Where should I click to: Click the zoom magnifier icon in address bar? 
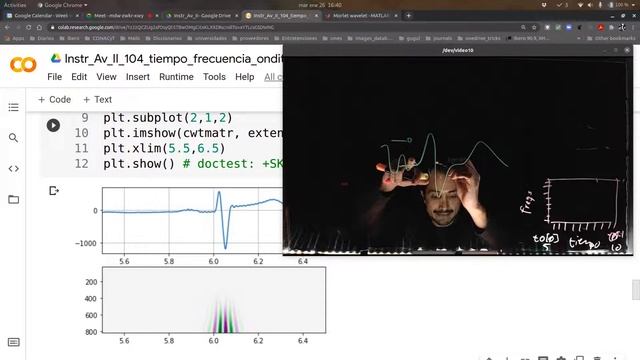tap(523, 27)
